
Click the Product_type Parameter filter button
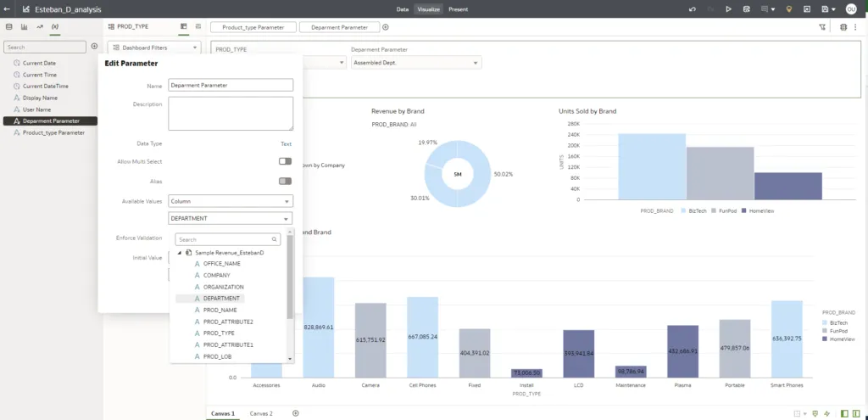point(253,27)
